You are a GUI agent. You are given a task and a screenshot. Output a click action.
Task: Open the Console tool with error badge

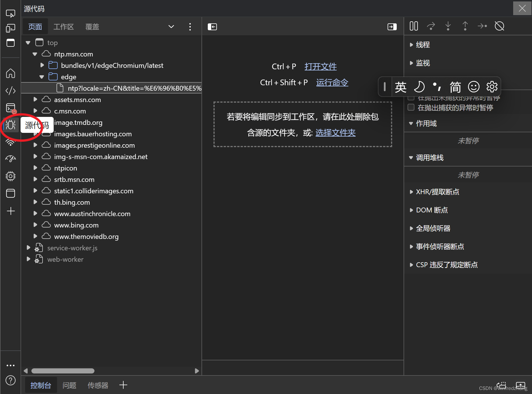[x=11, y=108]
